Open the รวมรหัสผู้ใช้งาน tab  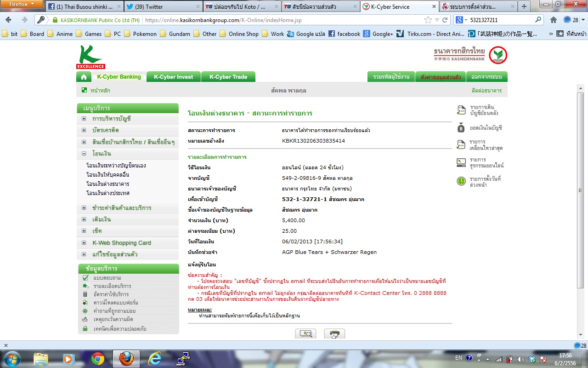pyautogui.click(x=391, y=77)
